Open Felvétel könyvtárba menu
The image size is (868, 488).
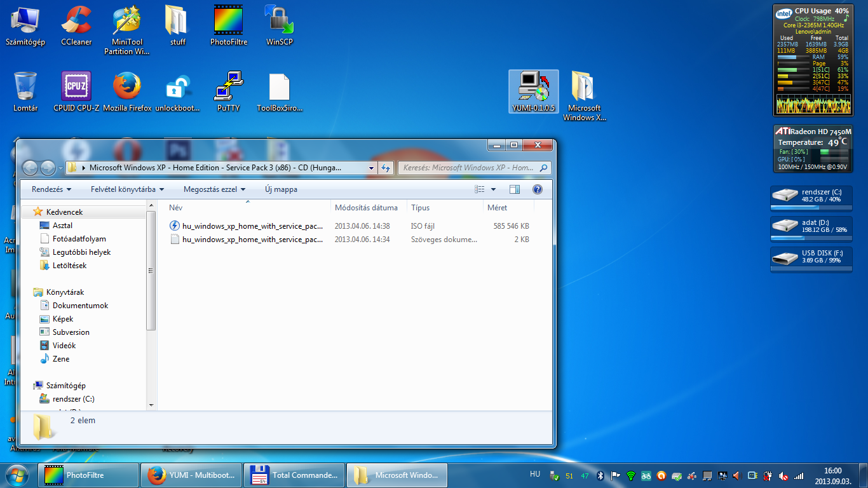(x=127, y=189)
